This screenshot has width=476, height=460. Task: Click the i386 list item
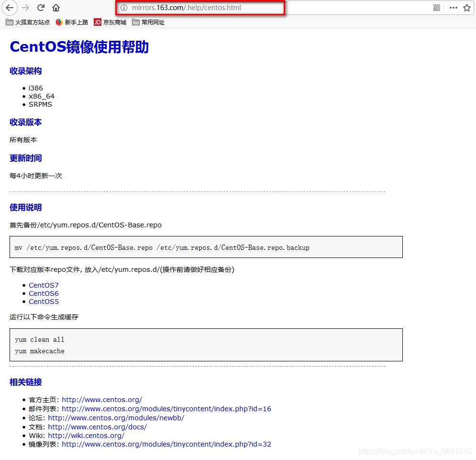click(x=36, y=88)
